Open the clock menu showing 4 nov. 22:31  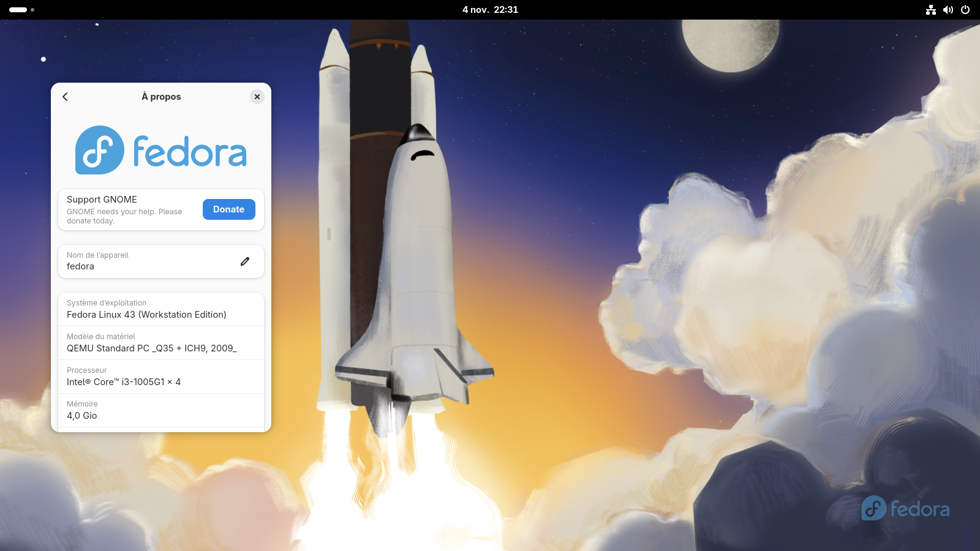pos(490,10)
